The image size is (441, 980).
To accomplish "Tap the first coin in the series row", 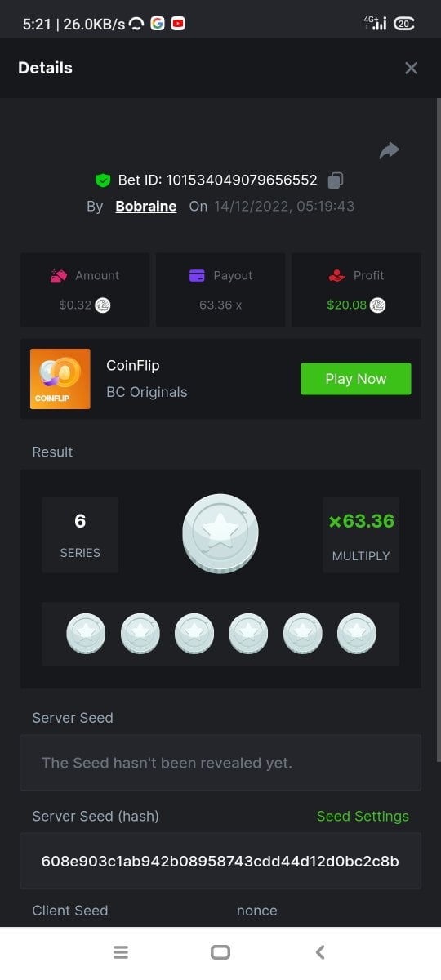I will click(x=86, y=634).
